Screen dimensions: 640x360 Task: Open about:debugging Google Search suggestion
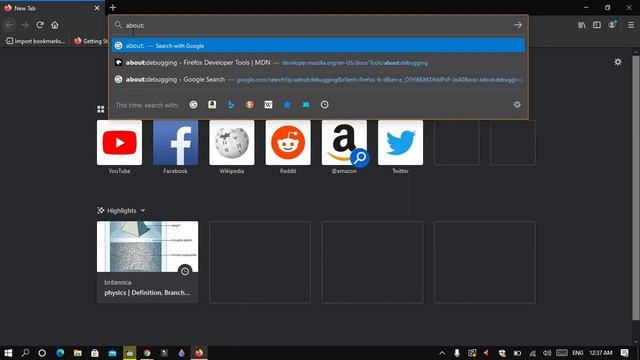[318, 79]
